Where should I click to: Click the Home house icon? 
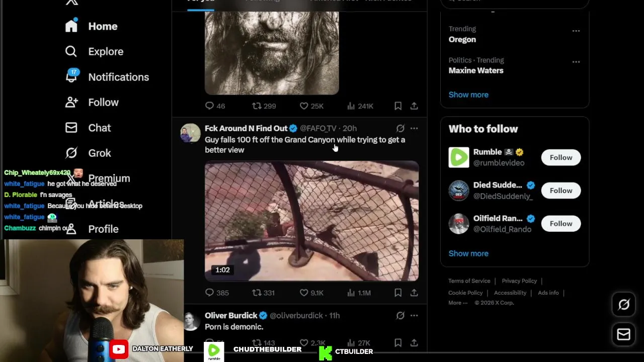[x=71, y=26]
